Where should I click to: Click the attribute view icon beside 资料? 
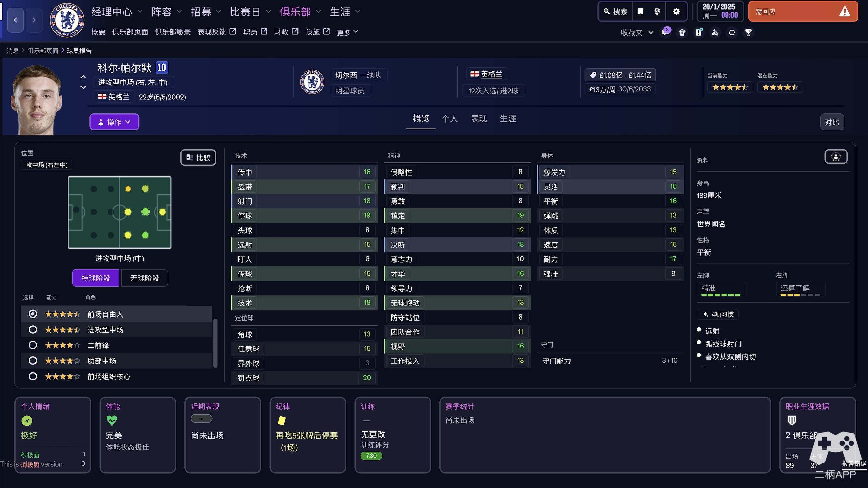coord(836,157)
